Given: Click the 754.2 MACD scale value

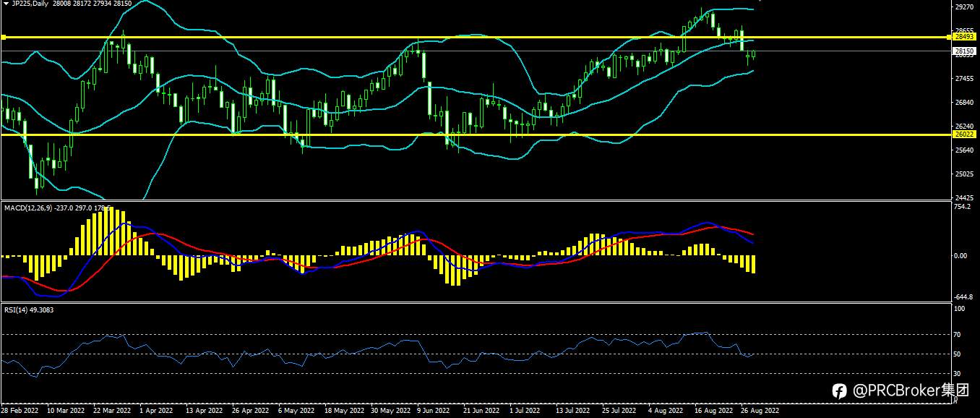Looking at the screenshot, I should (962, 207).
